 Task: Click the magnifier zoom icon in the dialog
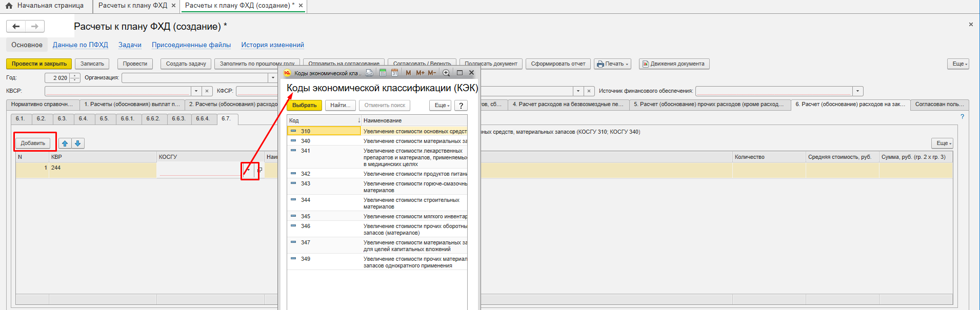(x=446, y=73)
